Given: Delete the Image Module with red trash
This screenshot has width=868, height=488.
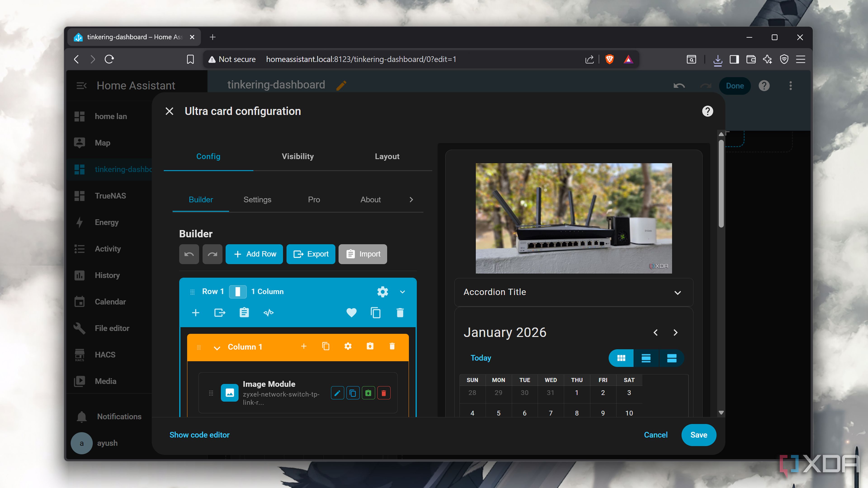Looking at the screenshot, I should 383,393.
